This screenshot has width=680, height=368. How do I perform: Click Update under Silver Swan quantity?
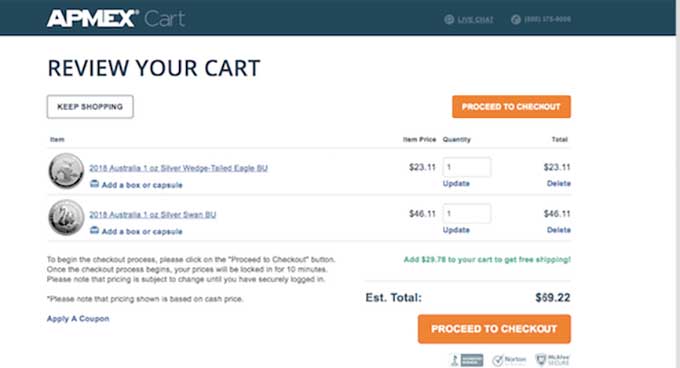(456, 230)
